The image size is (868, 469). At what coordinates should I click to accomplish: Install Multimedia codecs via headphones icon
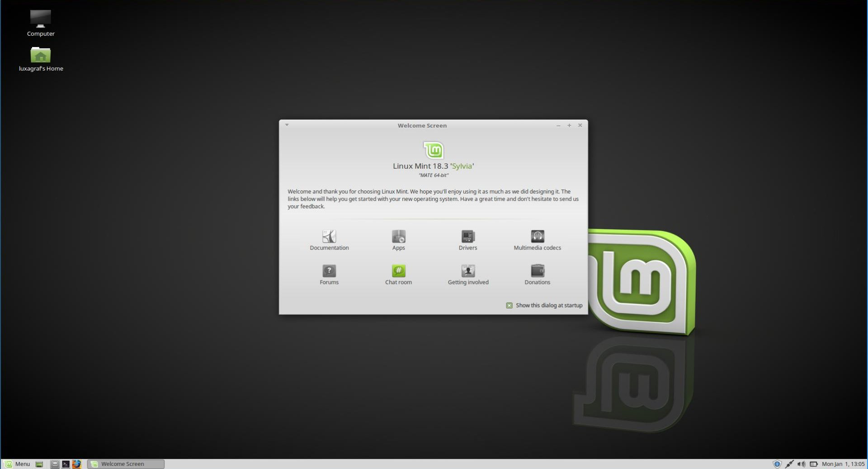click(538, 237)
